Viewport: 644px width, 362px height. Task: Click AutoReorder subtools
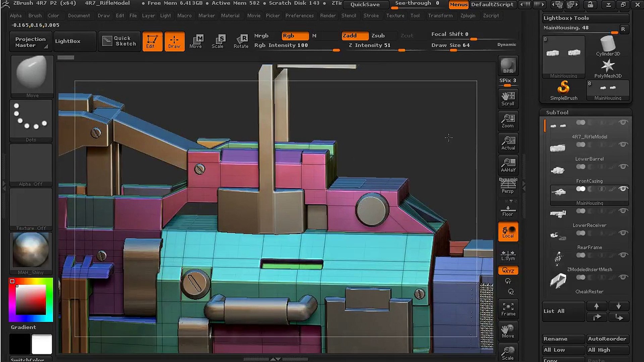[x=607, y=339]
